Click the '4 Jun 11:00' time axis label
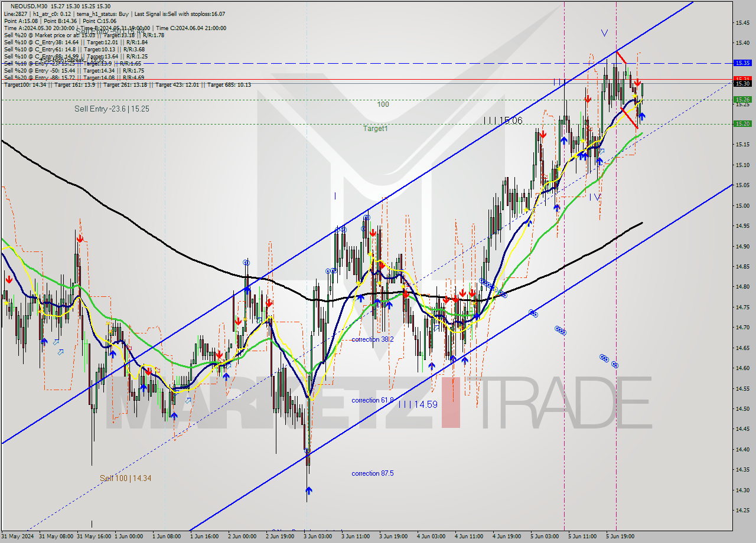The image size is (756, 543). tap(469, 537)
